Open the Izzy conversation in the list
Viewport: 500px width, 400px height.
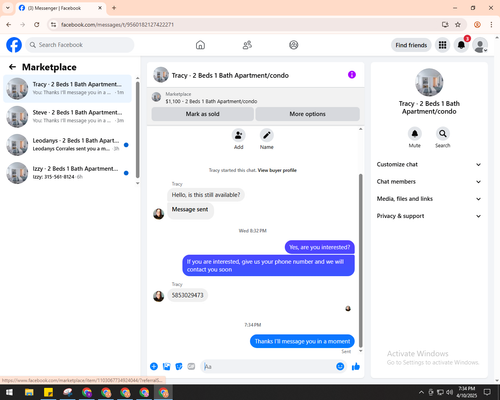click(x=67, y=173)
